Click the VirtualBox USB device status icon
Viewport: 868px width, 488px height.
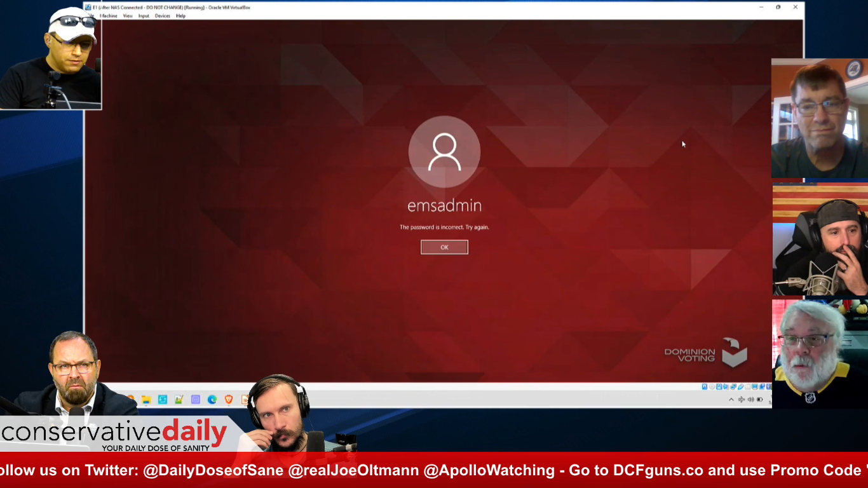(x=741, y=386)
